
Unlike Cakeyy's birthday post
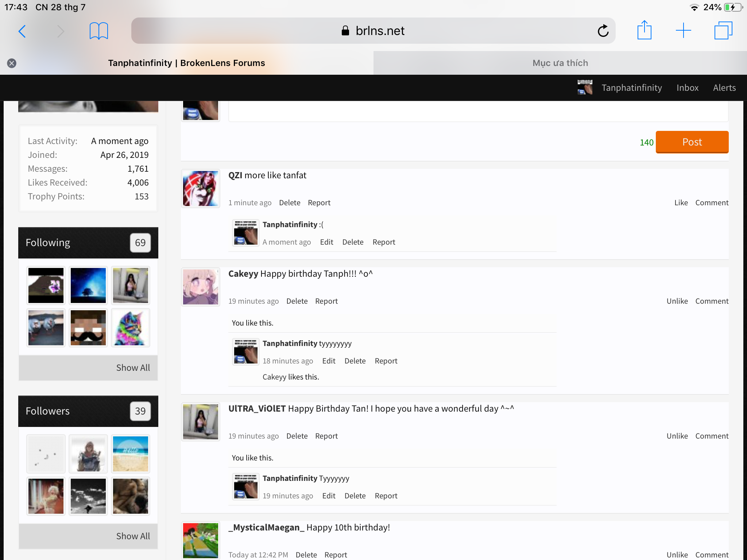(677, 301)
